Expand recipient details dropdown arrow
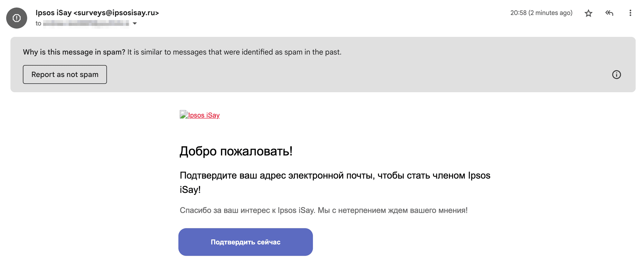Screen dimensions: 644x267 135,24
